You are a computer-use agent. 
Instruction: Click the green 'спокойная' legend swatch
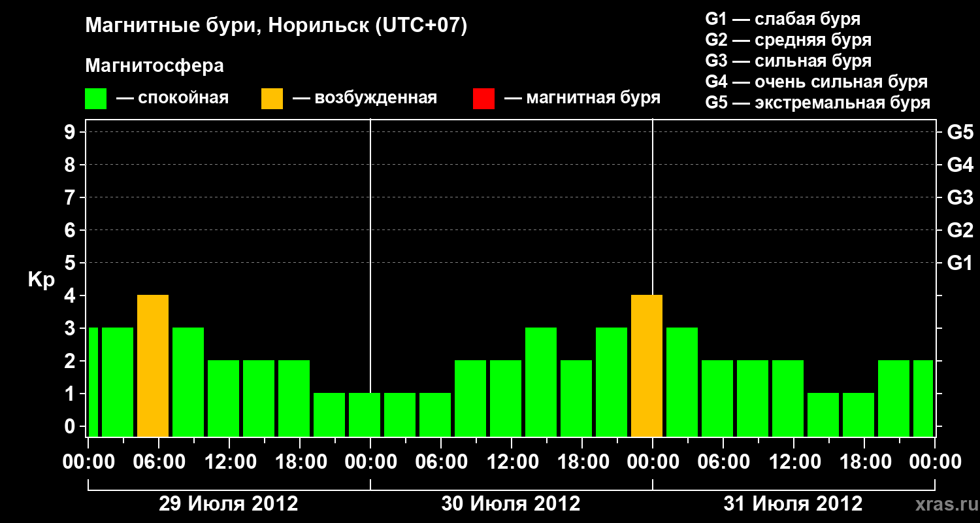pyautogui.click(x=96, y=99)
